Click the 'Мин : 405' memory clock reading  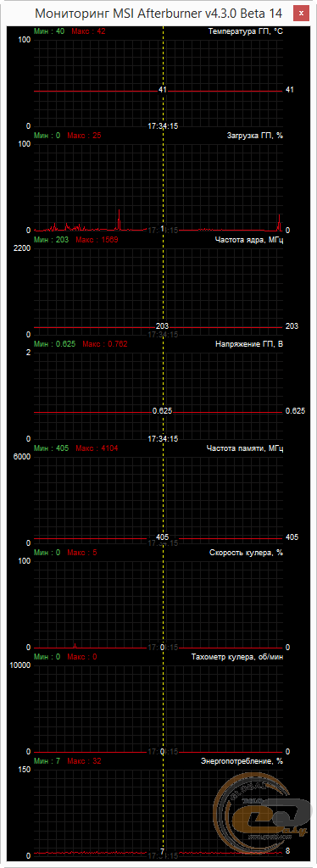pyautogui.click(x=52, y=448)
